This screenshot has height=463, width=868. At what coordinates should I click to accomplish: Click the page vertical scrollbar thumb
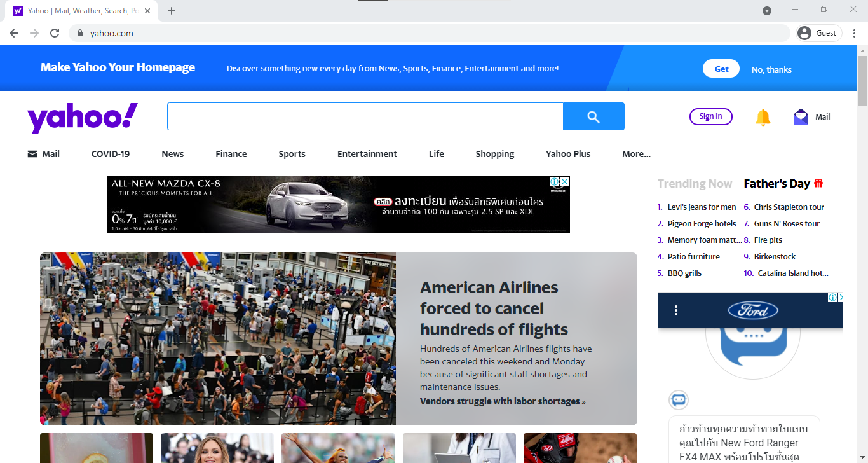pyautogui.click(x=862, y=81)
